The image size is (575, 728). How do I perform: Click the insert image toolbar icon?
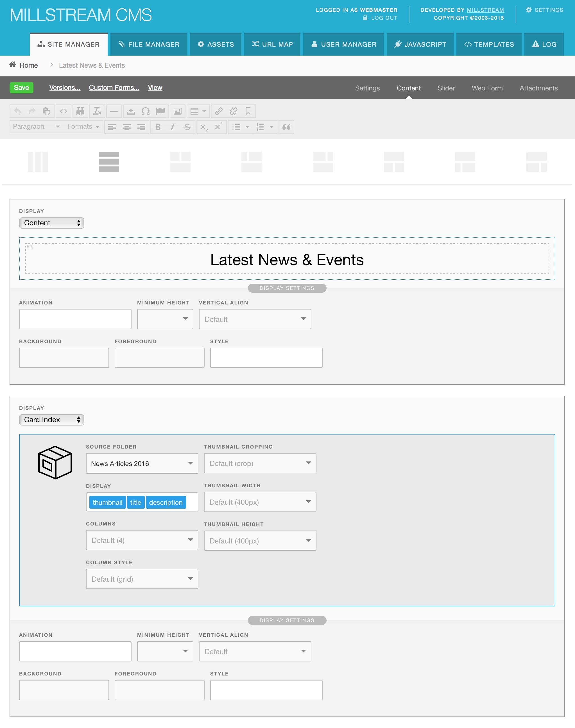point(177,111)
